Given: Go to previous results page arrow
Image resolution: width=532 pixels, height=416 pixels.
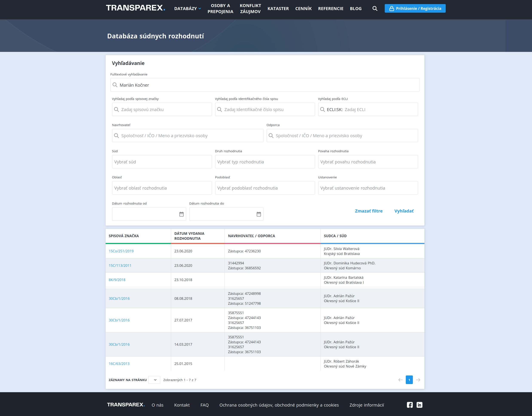Looking at the screenshot, I should pos(400,380).
